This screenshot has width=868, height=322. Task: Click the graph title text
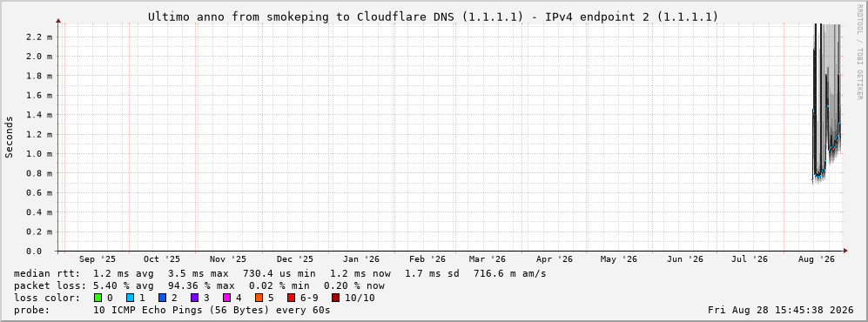click(x=433, y=17)
